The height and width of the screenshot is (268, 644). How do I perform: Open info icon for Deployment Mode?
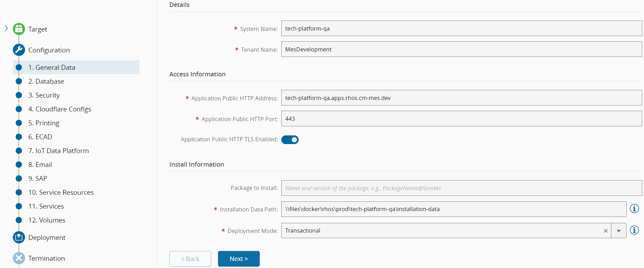(x=634, y=230)
